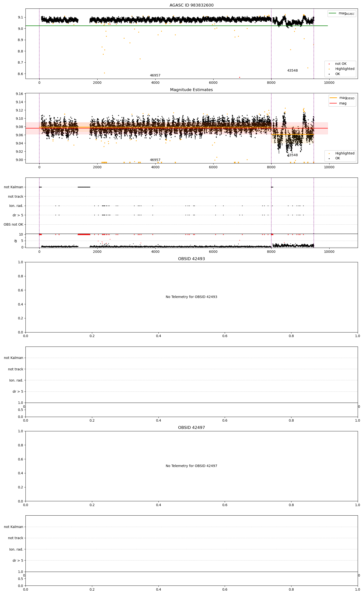Click '10000' x-axis tick in top plot

tap(329, 83)
